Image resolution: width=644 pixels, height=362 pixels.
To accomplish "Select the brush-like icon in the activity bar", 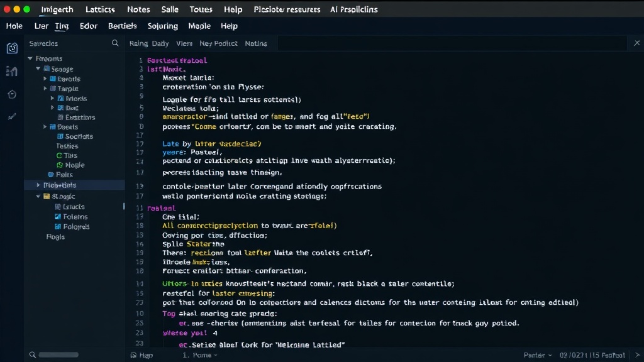I will [x=12, y=117].
